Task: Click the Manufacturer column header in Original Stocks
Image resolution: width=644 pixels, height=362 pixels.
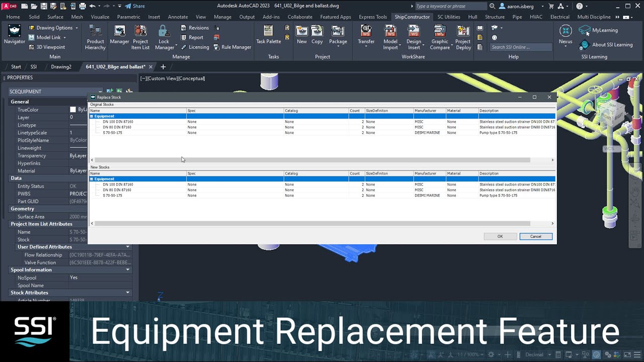Action: (429, 111)
